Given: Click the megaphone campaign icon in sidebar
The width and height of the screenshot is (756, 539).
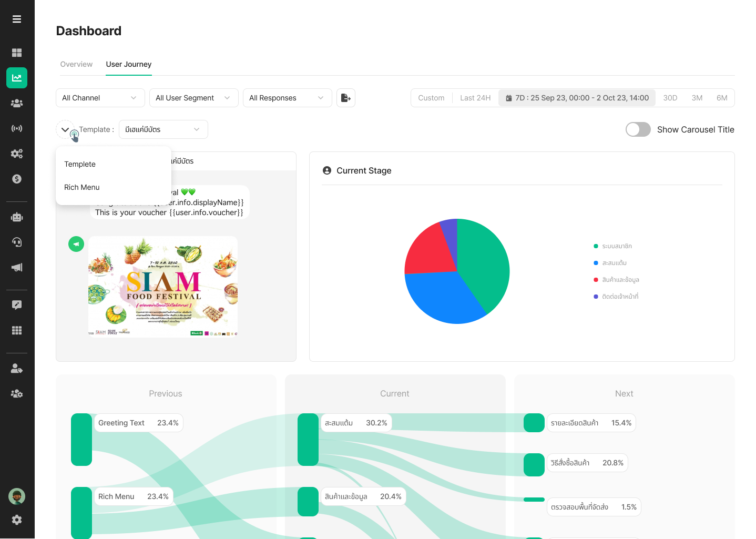Looking at the screenshot, I should click(x=17, y=268).
